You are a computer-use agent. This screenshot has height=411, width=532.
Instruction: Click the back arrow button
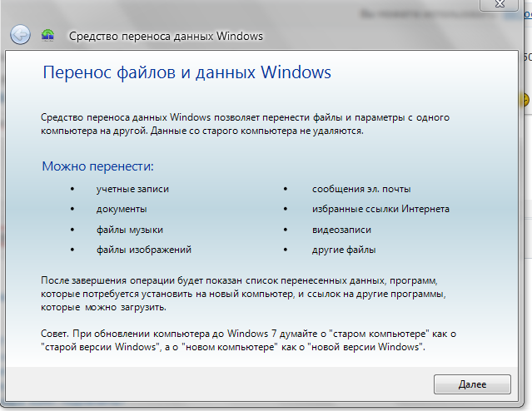coord(20,35)
